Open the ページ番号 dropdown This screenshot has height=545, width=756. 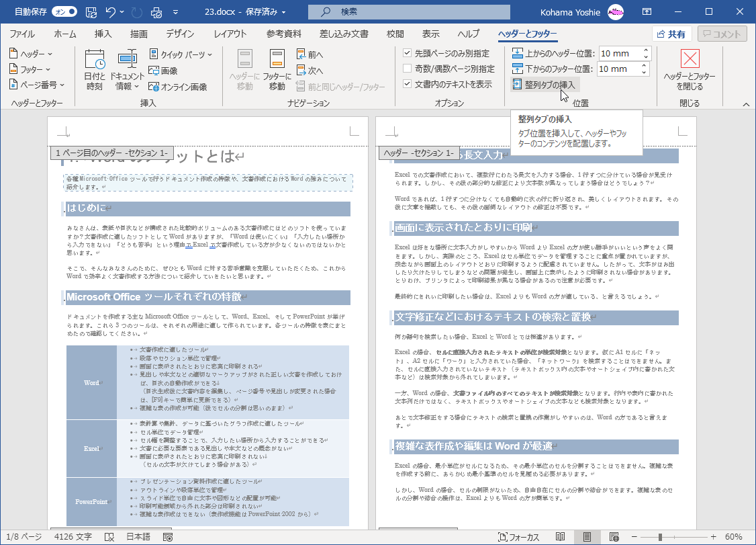point(37,85)
